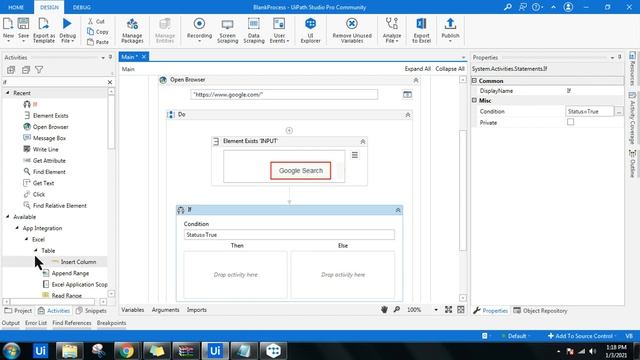
Task: Open the activities filter funnel
Action: pos(39,70)
